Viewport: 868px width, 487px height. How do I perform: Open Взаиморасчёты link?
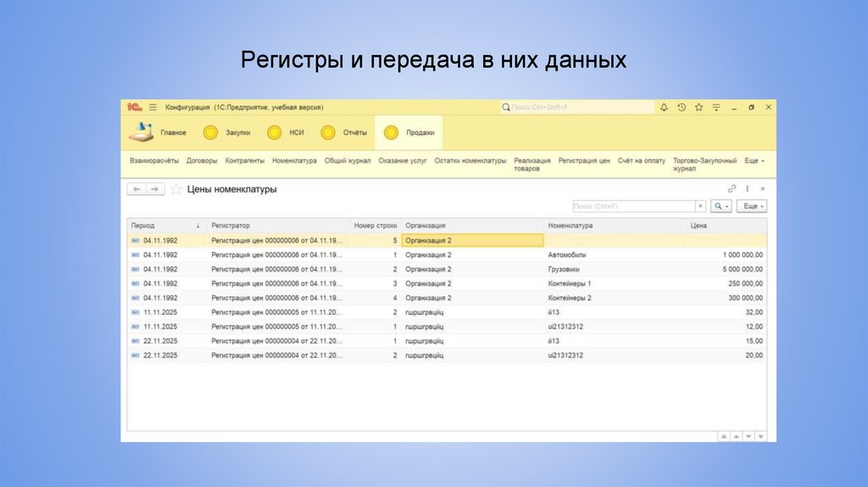[154, 160]
